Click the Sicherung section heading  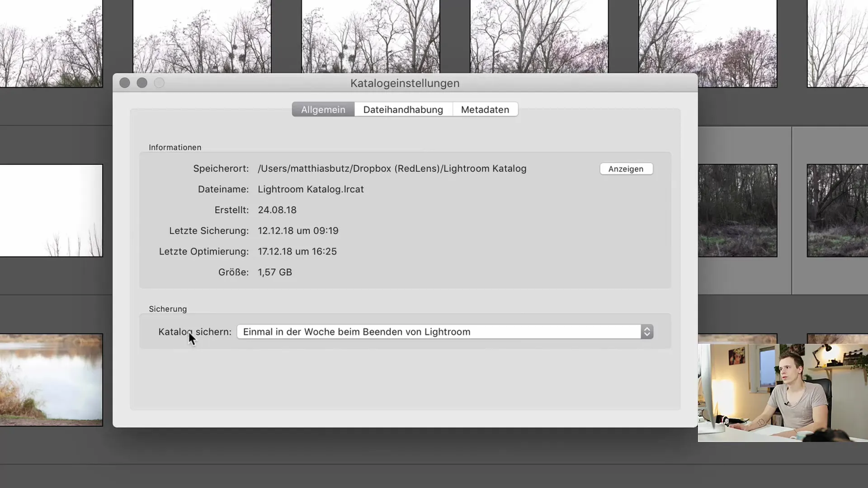pyautogui.click(x=168, y=309)
